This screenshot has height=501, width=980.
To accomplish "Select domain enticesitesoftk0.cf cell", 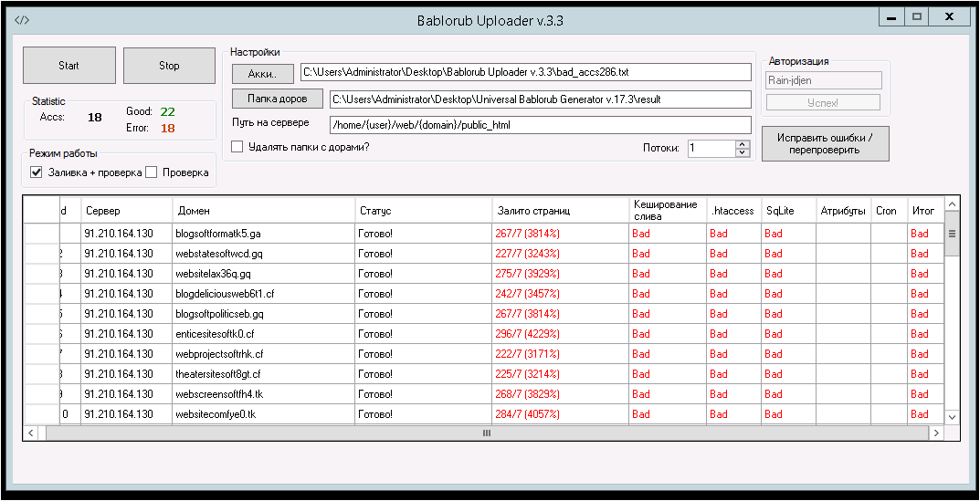I will point(264,334).
